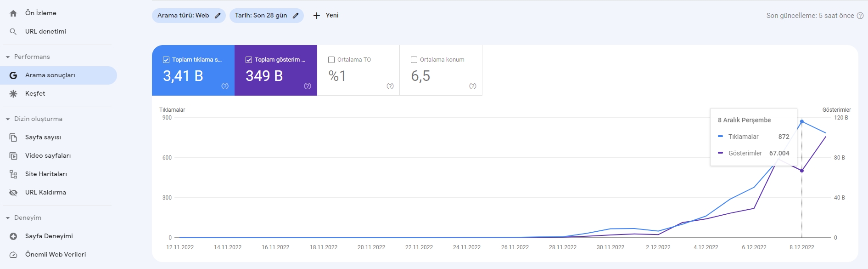Click the crossed-eye icon for URL Kaldırma
The width and height of the screenshot is (868, 269).
pyautogui.click(x=13, y=193)
